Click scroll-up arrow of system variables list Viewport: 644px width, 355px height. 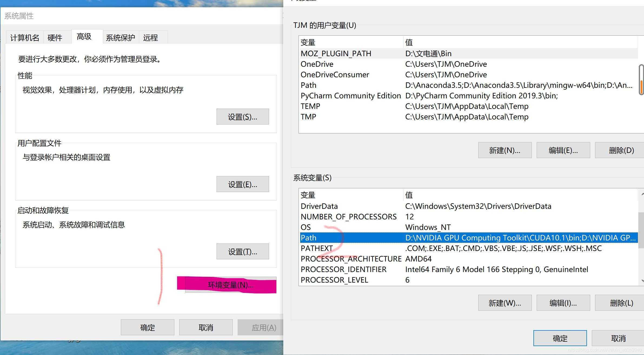642,194
